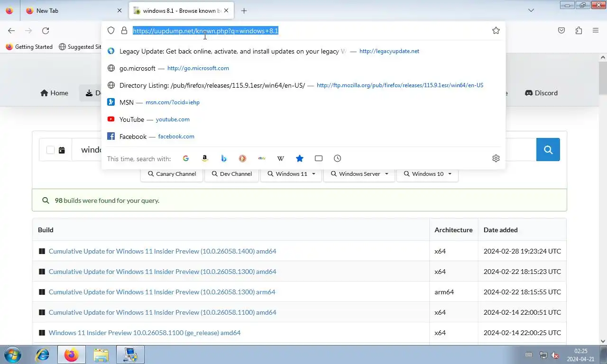Open Windows 11 Insider Preview 10.0.26058.1100 ge_release

click(x=145, y=333)
